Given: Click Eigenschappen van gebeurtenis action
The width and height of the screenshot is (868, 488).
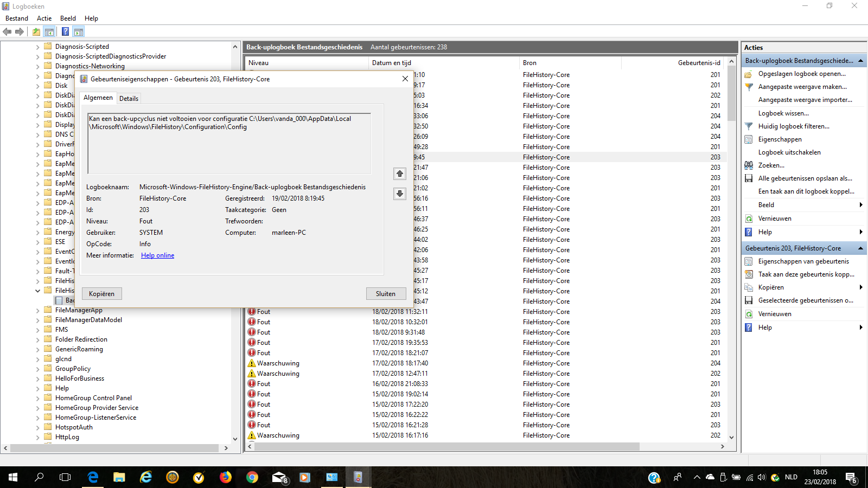Looking at the screenshot, I should click(x=803, y=261).
